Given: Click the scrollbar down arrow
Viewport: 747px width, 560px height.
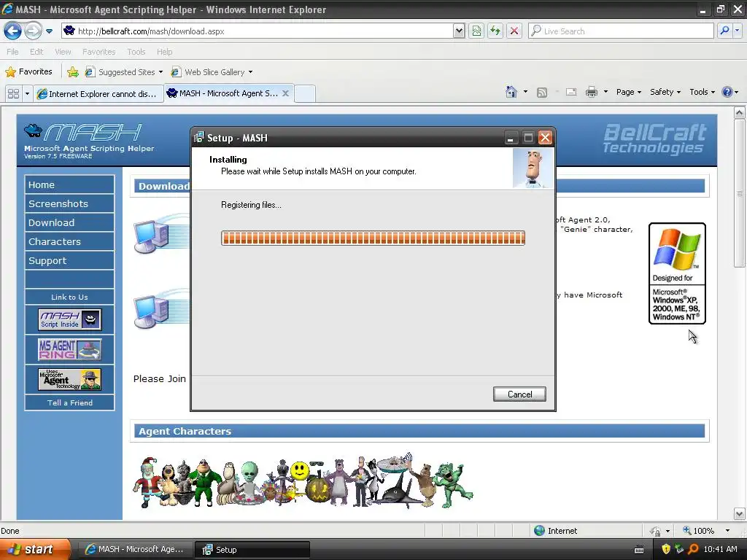Looking at the screenshot, I should point(740,514).
